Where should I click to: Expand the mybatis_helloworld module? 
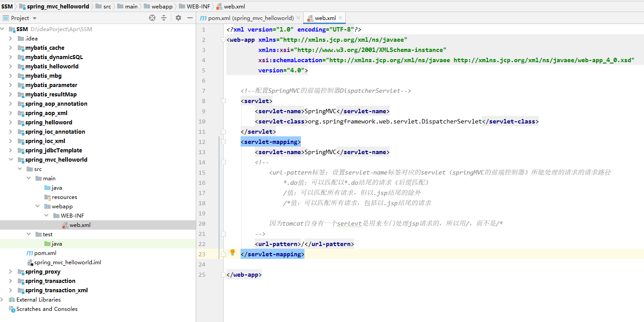point(11,67)
